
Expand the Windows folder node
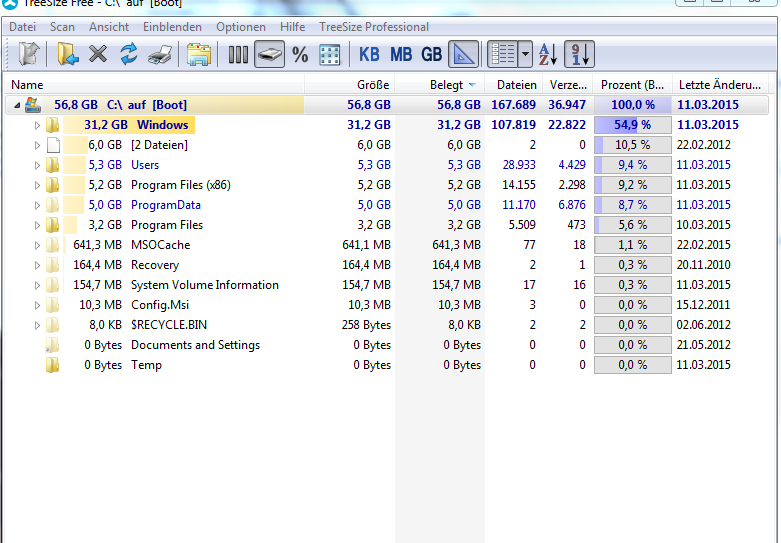tap(37, 125)
